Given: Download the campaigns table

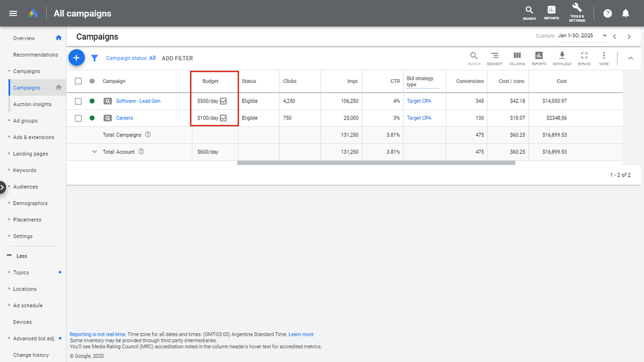Looking at the screenshot, I should click(562, 58).
